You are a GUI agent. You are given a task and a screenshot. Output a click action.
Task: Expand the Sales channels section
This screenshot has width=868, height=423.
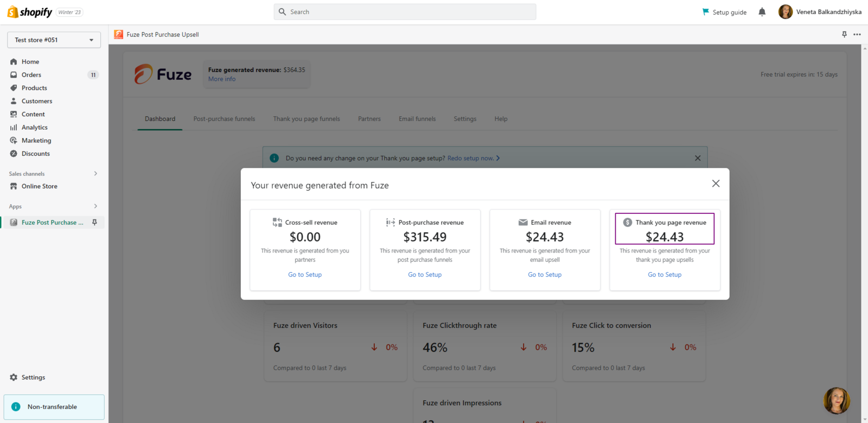tap(95, 174)
